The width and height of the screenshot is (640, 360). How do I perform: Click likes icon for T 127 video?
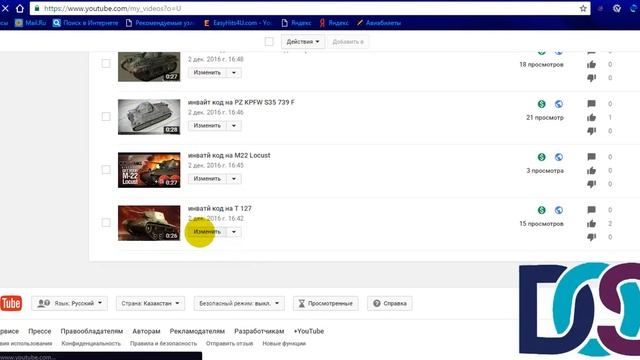[x=591, y=224]
